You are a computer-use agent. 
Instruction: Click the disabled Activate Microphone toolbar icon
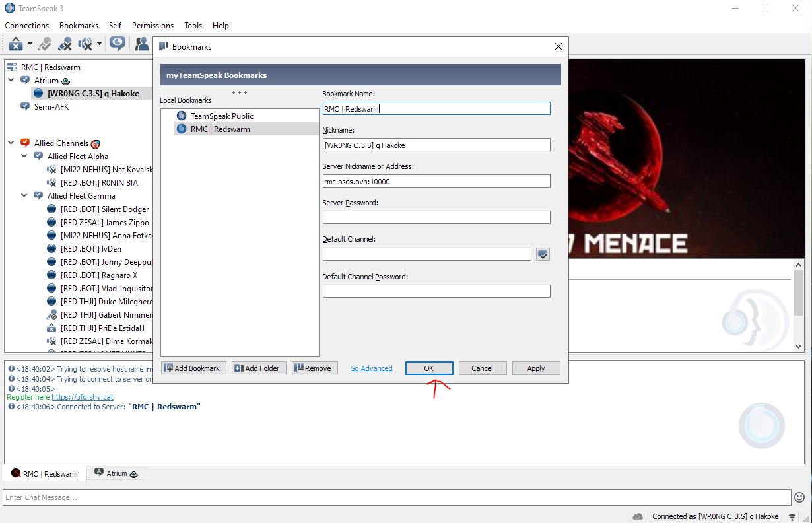pos(44,44)
